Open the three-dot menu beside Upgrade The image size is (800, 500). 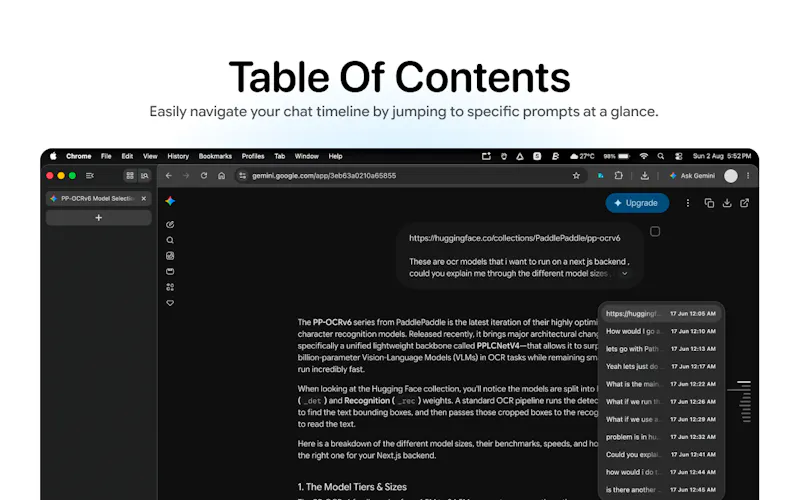coord(688,203)
